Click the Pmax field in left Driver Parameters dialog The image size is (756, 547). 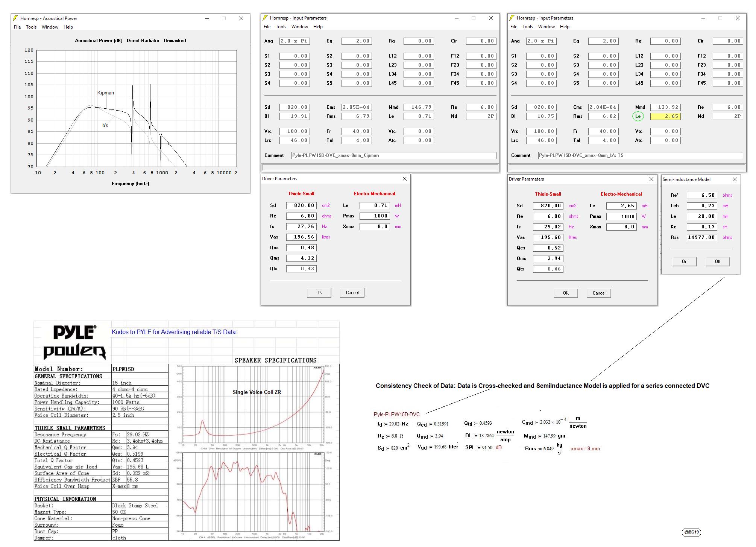375,216
